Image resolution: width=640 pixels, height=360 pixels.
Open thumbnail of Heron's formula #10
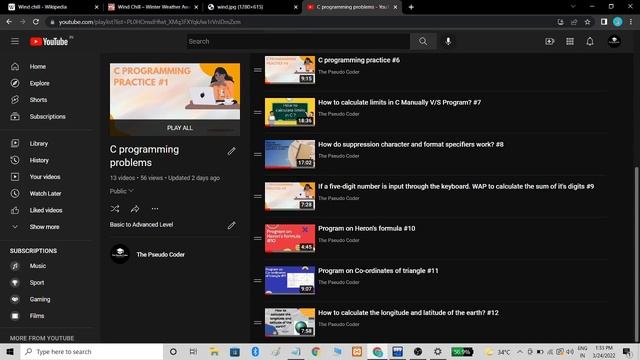click(290, 238)
